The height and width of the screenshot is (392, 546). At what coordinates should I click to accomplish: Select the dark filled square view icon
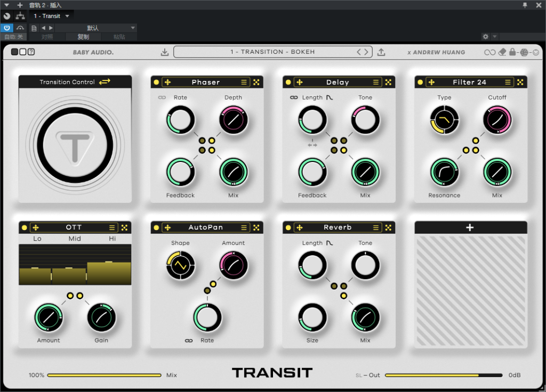pos(14,52)
